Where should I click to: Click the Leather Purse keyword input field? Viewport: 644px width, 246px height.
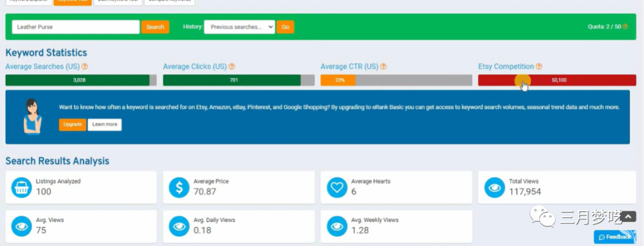(x=76, y=27)
